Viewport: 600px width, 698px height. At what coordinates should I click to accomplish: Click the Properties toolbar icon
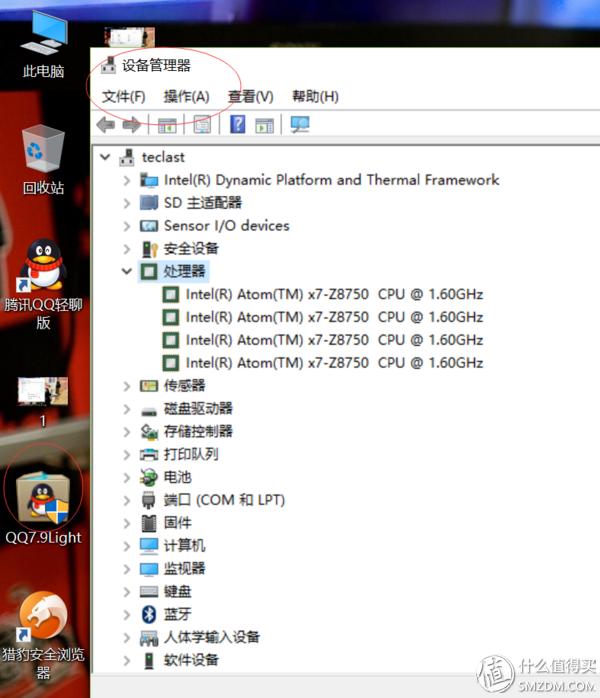click(202, 125)
